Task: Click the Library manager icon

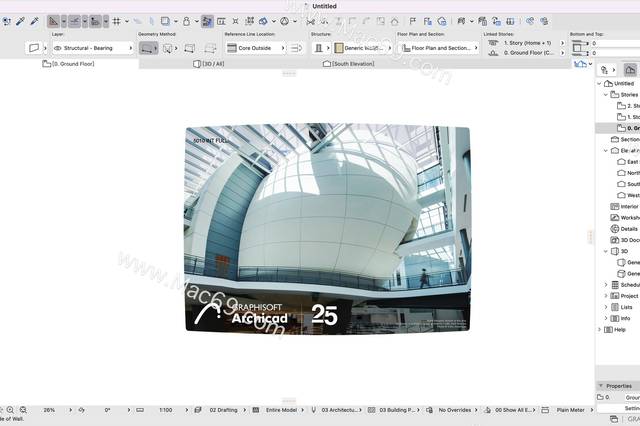Action: coord(510,21)
